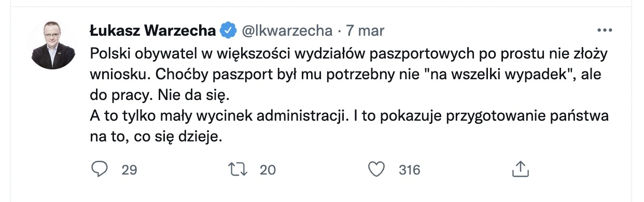
Task: Open the Łukasz Warzecha display name link
Action: pyautogui.click(x=153, y=31)
